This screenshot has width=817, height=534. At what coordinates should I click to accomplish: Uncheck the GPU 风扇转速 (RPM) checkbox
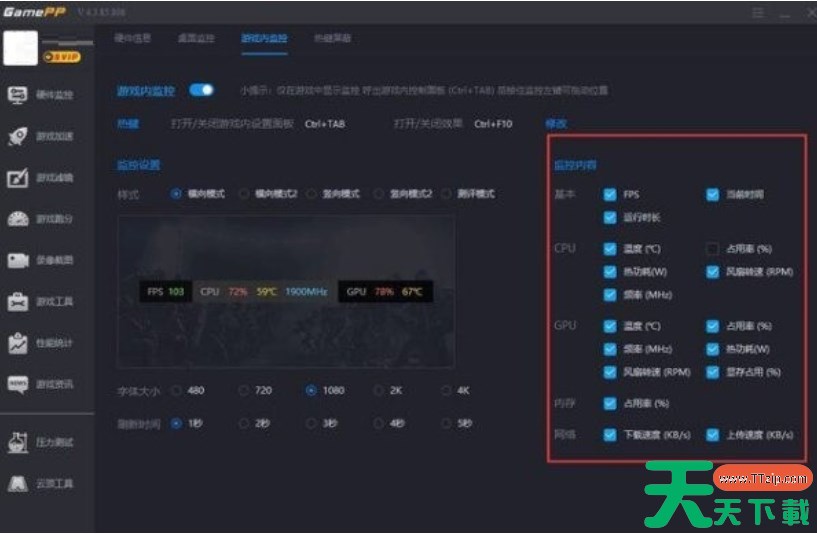coord(610,372)
